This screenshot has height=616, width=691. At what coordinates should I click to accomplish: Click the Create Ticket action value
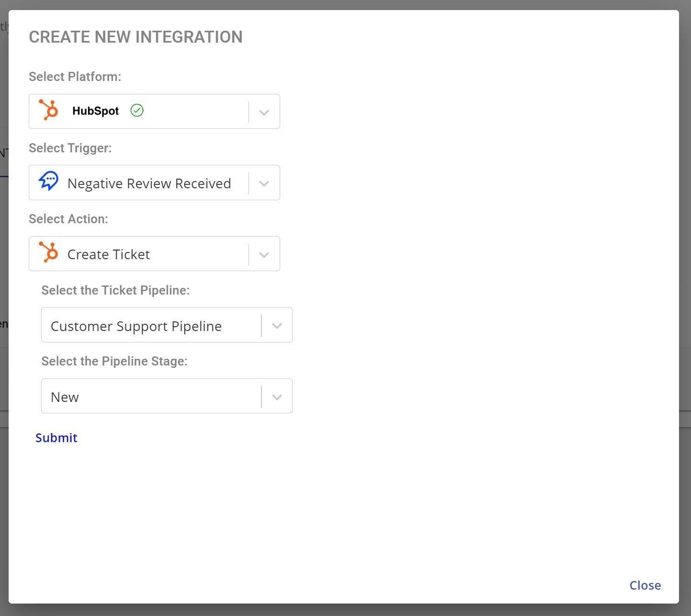(109, 254)
